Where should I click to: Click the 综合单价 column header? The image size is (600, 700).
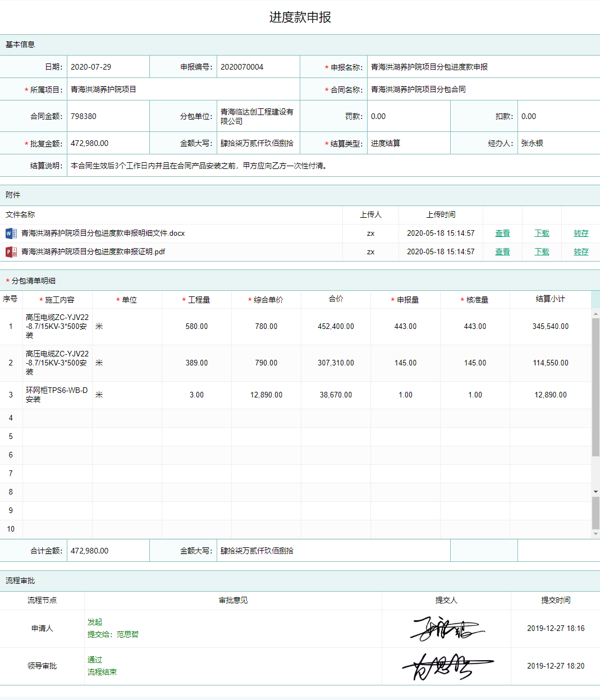click(x=266, y=300)
